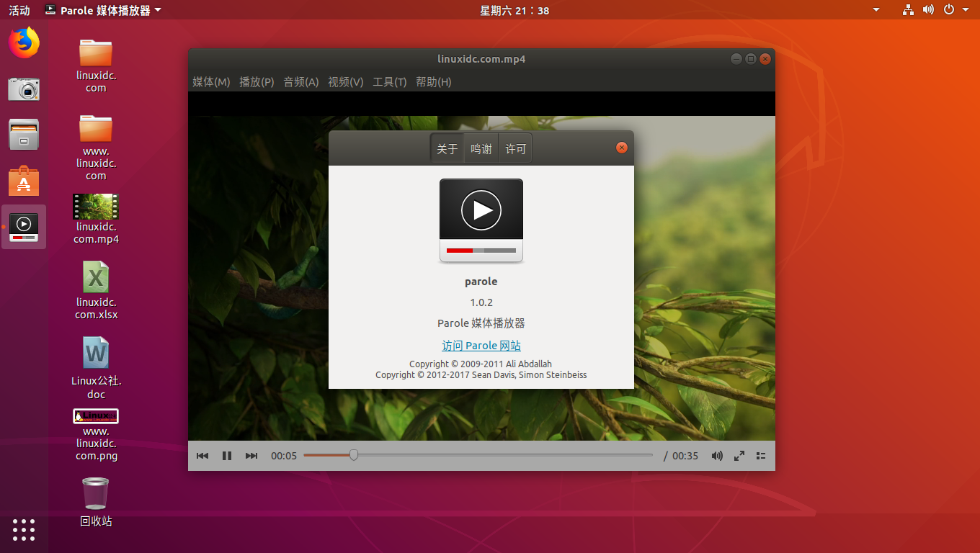The width and height of the screenshot is (980, 553).
Task: Switch to the 鸣谢 credits tab
Action: [x=481, y=149]
